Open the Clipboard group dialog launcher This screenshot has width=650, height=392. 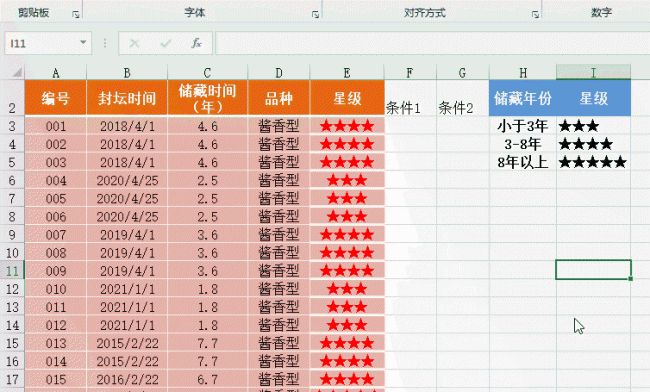pos(76,14)
